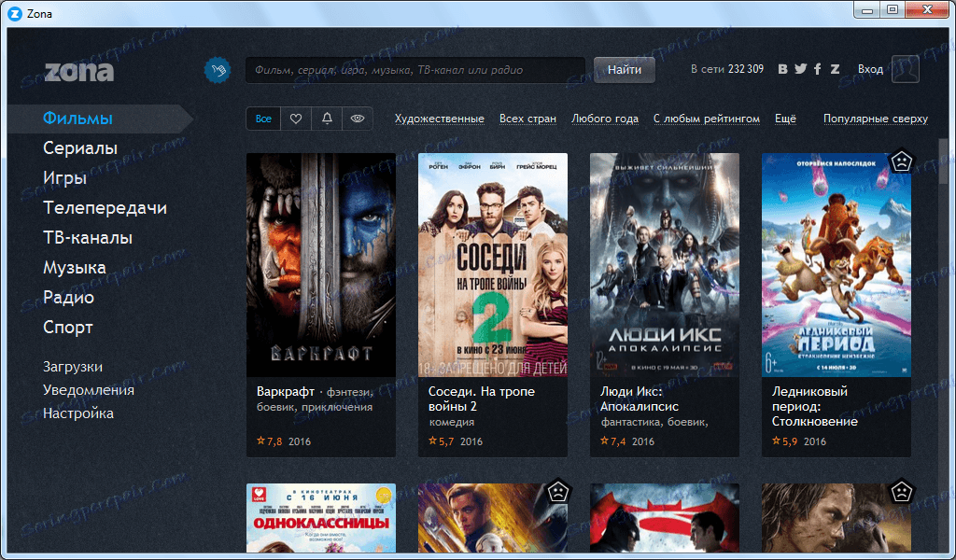The width and height of the screenshot is (956, 560).
Task: Open the Популярные сверху sort dropdown
Action: click(876, 119)
